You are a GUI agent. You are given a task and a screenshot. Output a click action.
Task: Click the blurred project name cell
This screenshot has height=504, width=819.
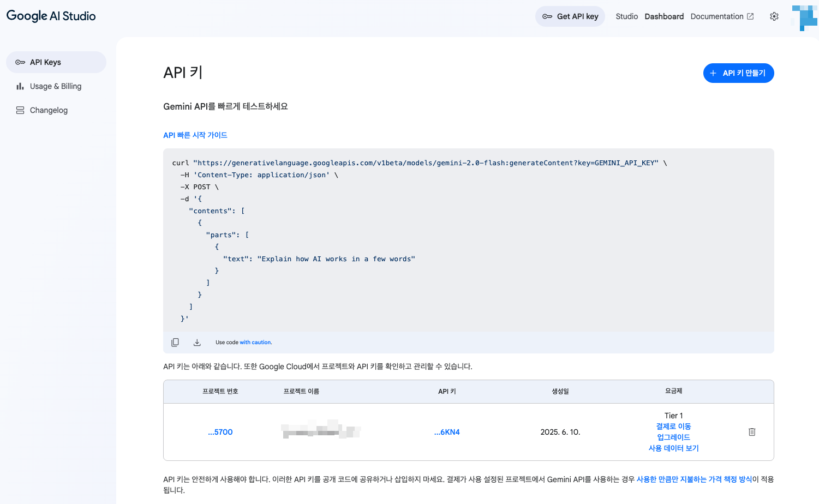point(321,430)
